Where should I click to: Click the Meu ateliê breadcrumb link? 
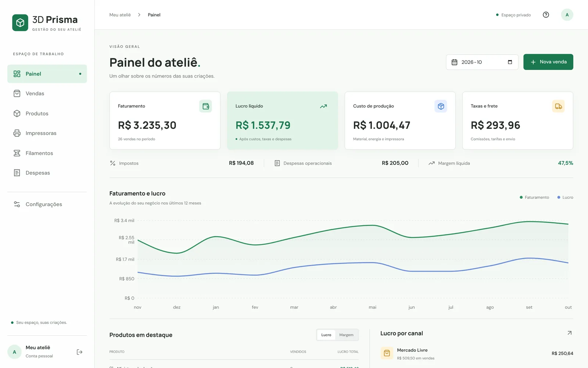coord(120,15)
